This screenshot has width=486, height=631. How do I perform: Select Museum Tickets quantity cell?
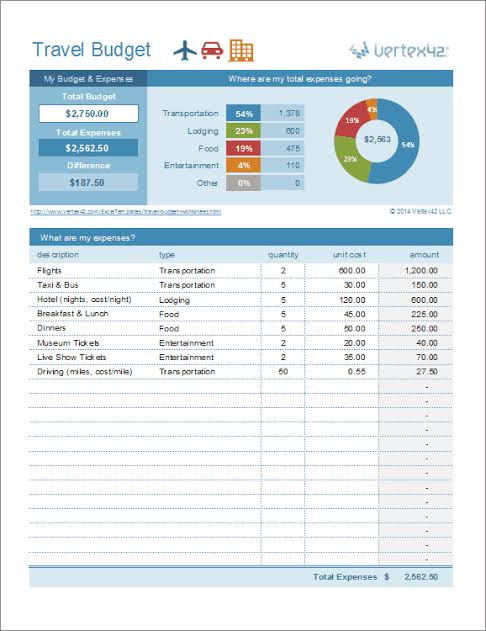click(283, 343)
